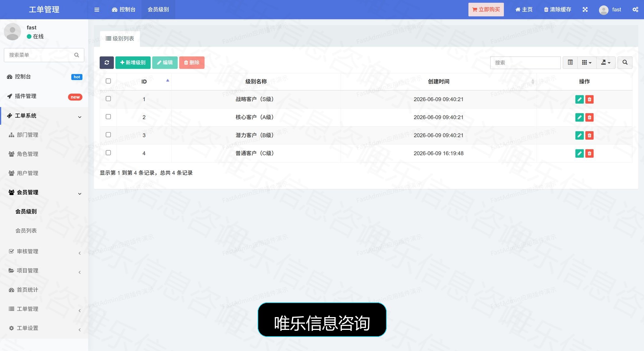Click the 立即购买 button
The height and width of the screenshot is (351, 644).
point(486,9)
